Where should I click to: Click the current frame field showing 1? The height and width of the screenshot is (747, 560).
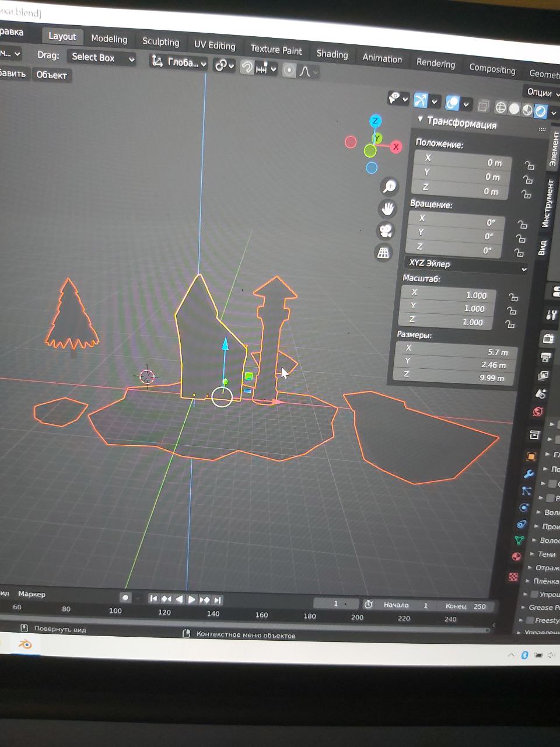(x=336, y=603)
